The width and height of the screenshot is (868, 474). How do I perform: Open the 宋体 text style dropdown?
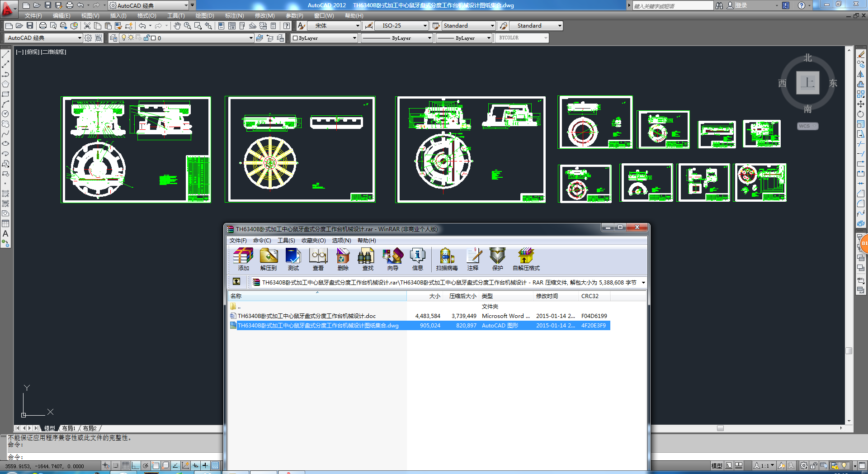(335, 26)
